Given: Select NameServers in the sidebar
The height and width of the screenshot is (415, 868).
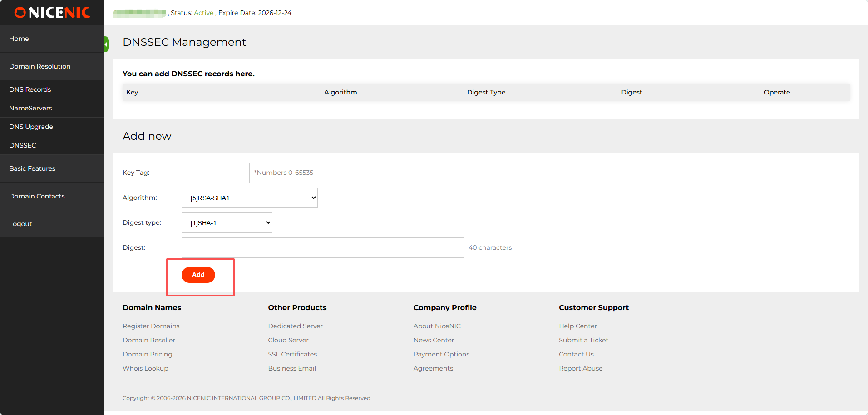Looking at the screenshot, I should click(30, 109).
